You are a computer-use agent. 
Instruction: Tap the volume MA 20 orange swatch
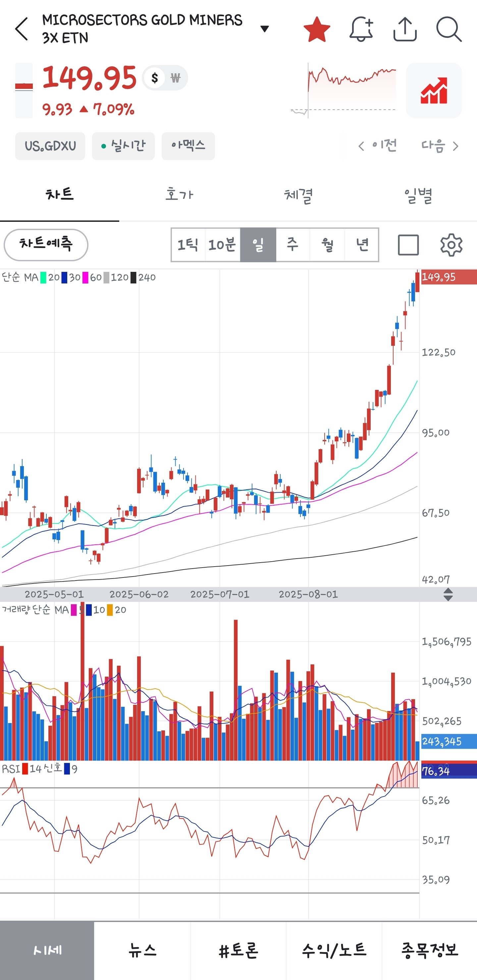point(110,610)
